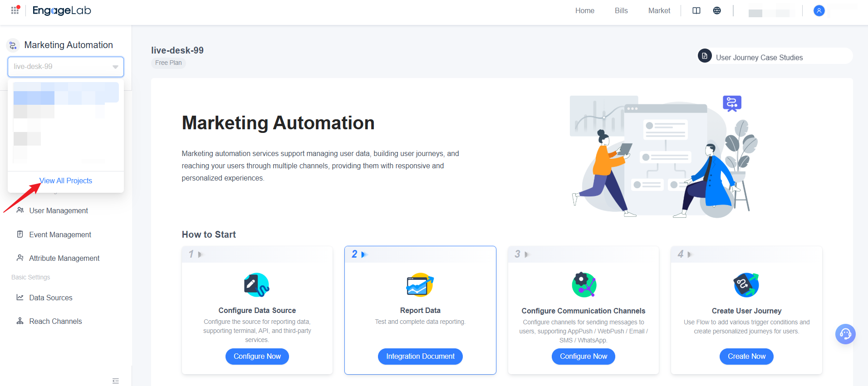Image resolution: width=868 pixels, height=386 pixels.
Task: Click Configure Now under Configure Data Source
Action: [x=257, y=356]
